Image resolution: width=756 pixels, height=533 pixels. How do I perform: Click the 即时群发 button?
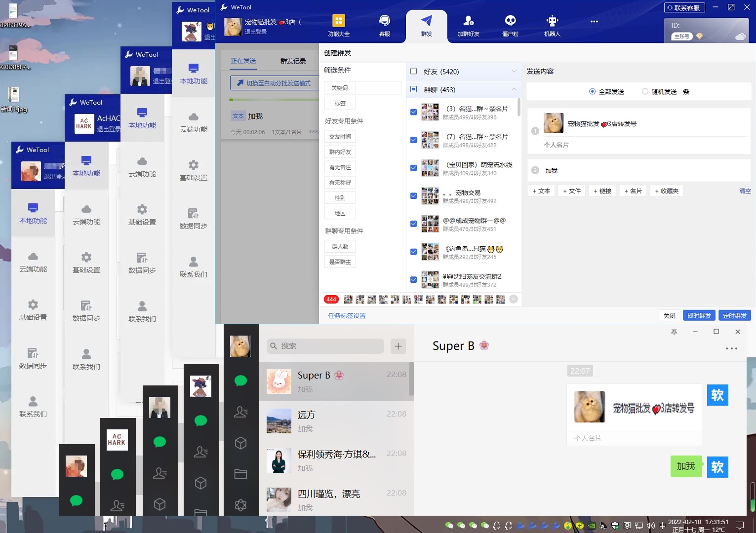(x=699, y=315)
